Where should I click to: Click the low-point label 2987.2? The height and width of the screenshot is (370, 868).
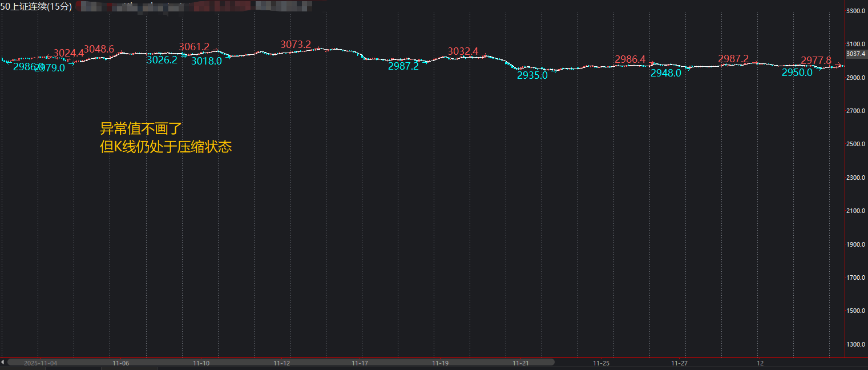coord(403,66)
